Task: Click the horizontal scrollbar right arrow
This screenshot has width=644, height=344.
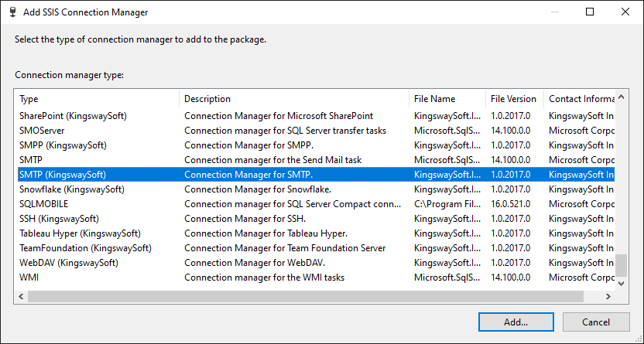Action: coord(608,296)
